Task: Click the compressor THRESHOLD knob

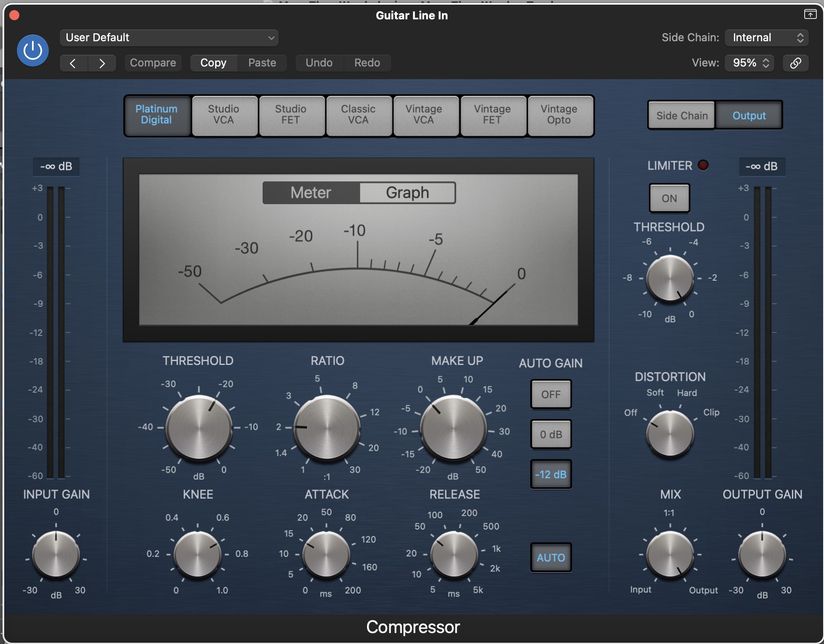Action: click(199, 428)
